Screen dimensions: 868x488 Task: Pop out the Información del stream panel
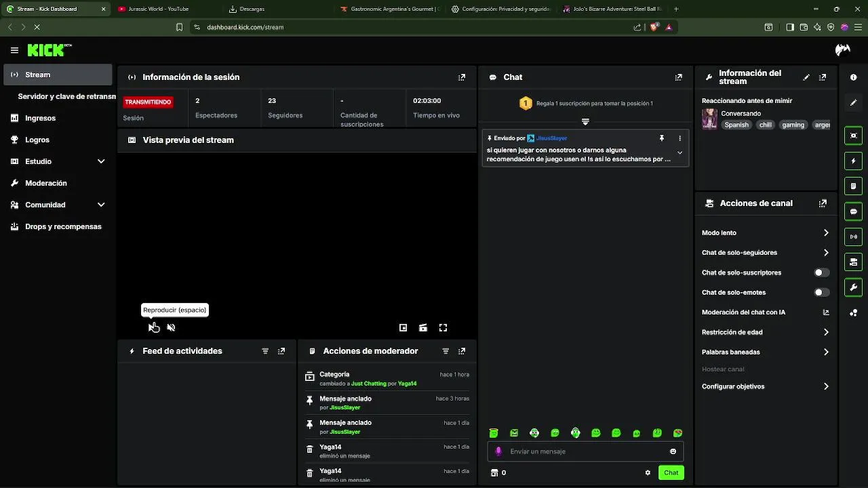823,77
